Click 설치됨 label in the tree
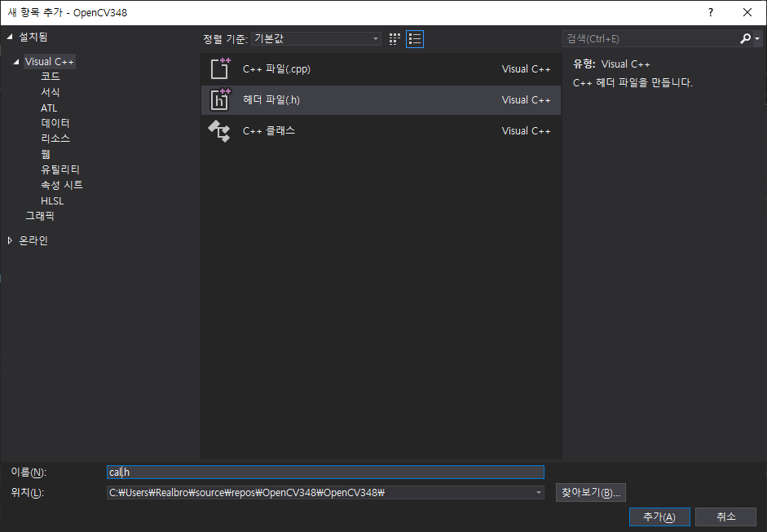Screen dimensions: 767x532 coord(33,37)
